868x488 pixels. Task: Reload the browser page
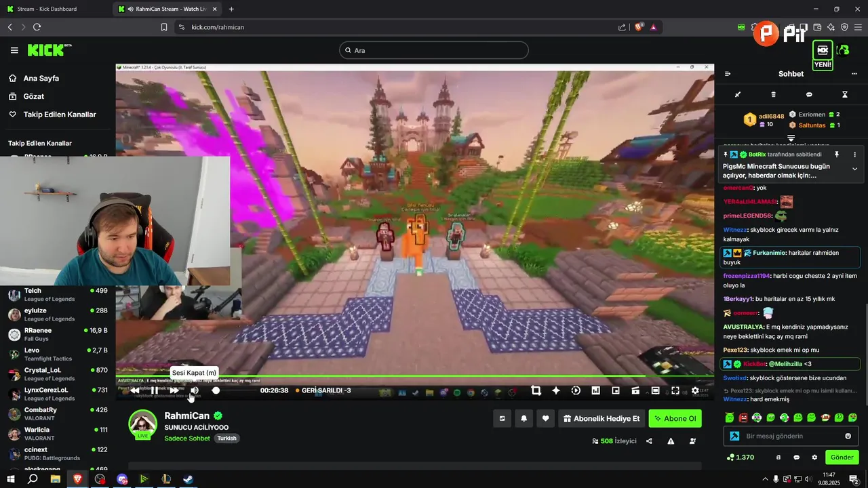(37, 27)
